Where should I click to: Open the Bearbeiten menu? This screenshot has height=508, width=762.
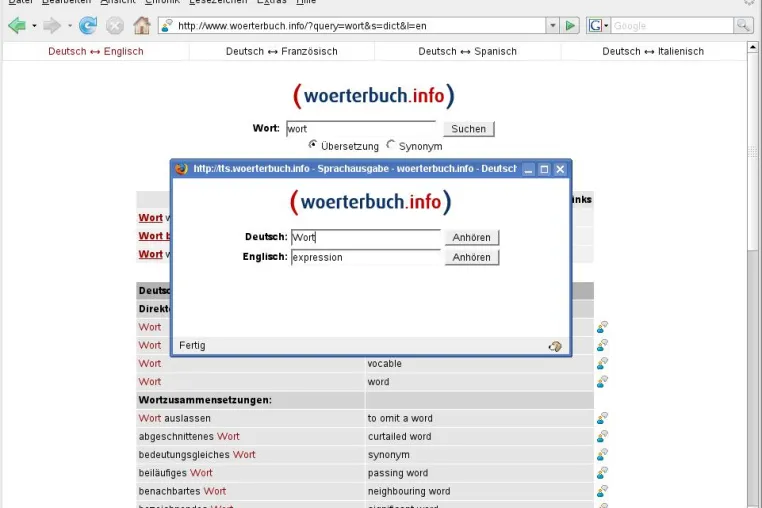pyautogui.click(x=66, y=2)
